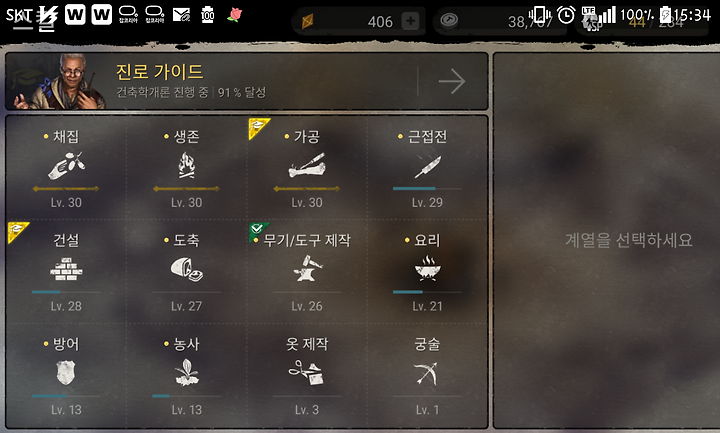This screenshot has width=720, height=433.
Task: Click the professor portrait in guide banner
Action: click(x=60, y=82)
